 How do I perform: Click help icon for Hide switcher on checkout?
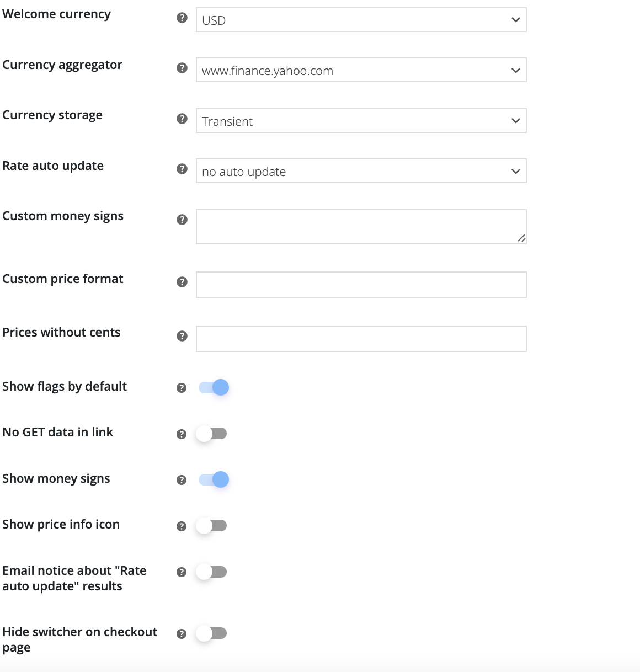182,634
